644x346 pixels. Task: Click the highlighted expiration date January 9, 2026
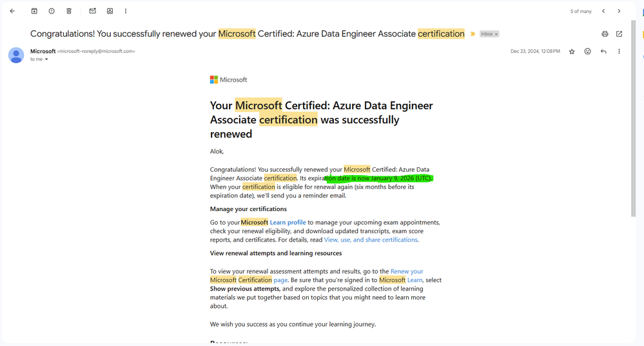378,178
